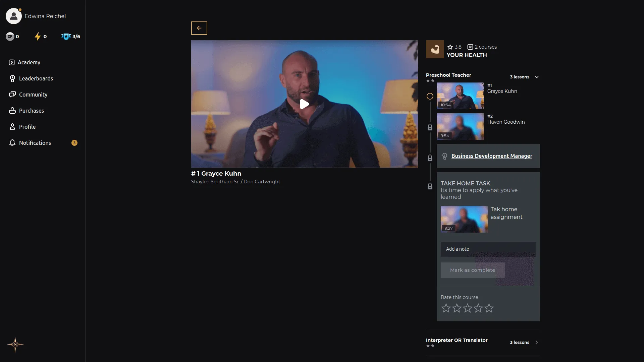The width and height of the screenshot is (644, 362).
Task: Click the compass logo at sidebar bottom
Action: pos(15,345)
